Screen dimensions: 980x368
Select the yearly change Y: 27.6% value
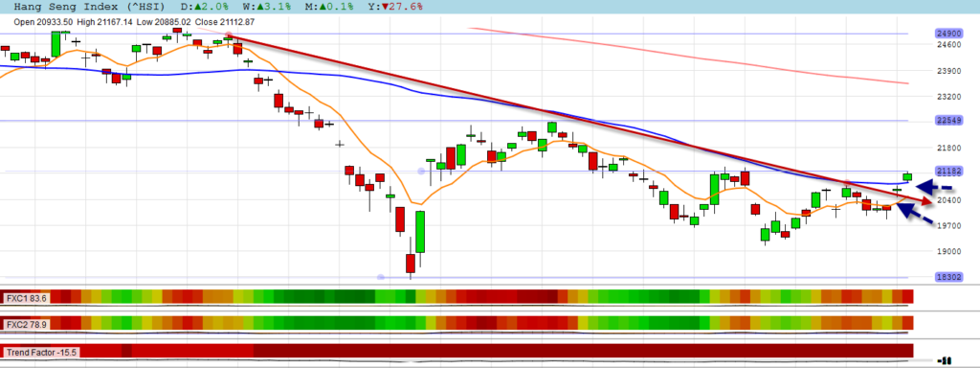click(x=396, y=7)
